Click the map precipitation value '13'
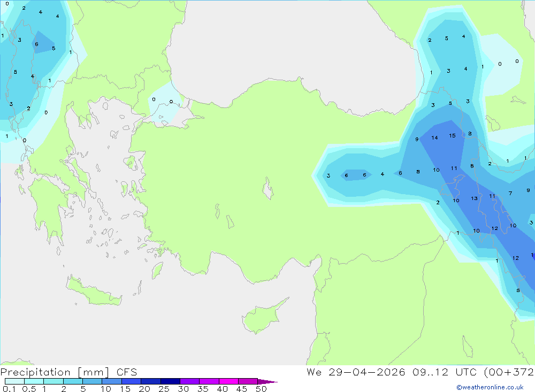This screenshot has height=392, width=535. pyautogui.click(x=474, y=198)
